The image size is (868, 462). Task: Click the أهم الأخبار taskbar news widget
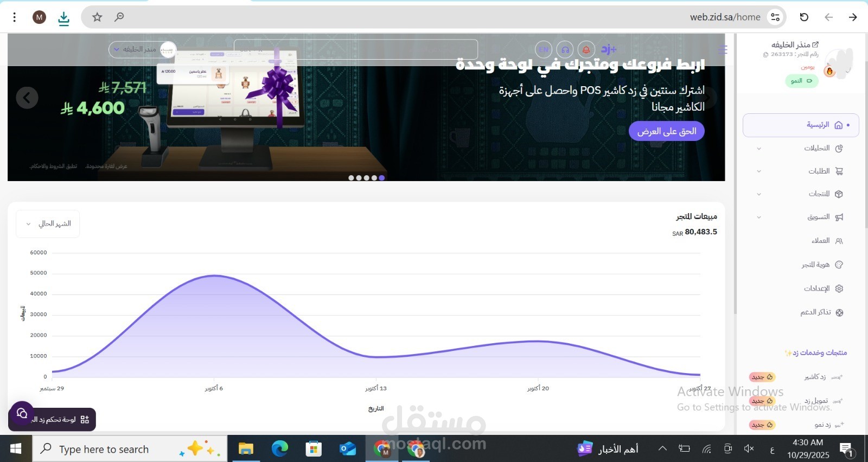coord(608,448)
